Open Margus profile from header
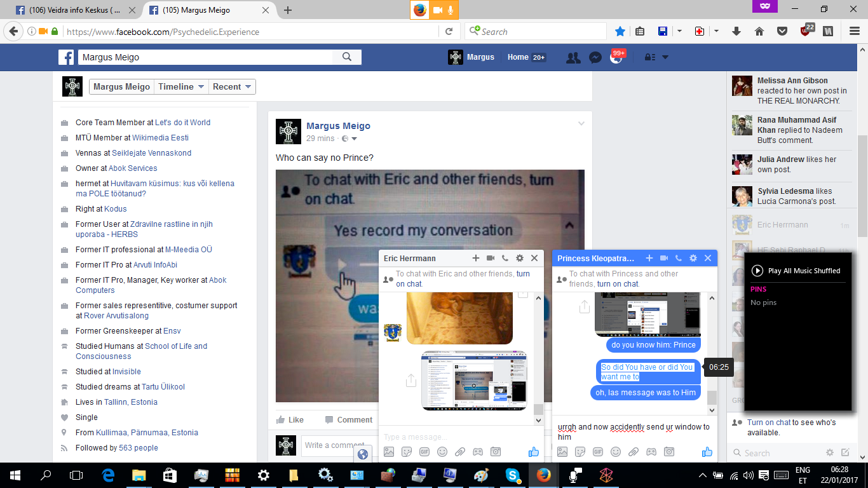Viewport: 868px width, 488px height. [471, 57]
